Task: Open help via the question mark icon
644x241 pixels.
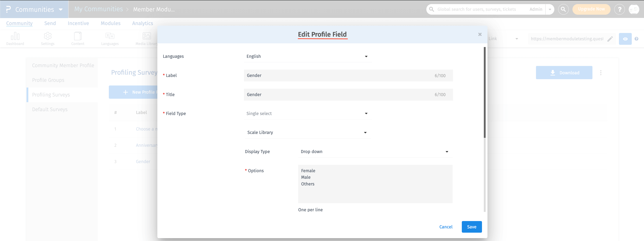Action: (x=620, y=9)
